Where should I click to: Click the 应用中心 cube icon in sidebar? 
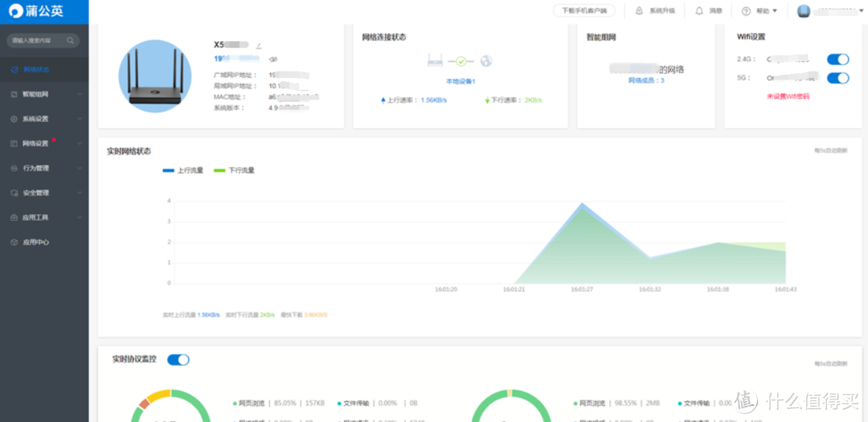click(14, 242)
